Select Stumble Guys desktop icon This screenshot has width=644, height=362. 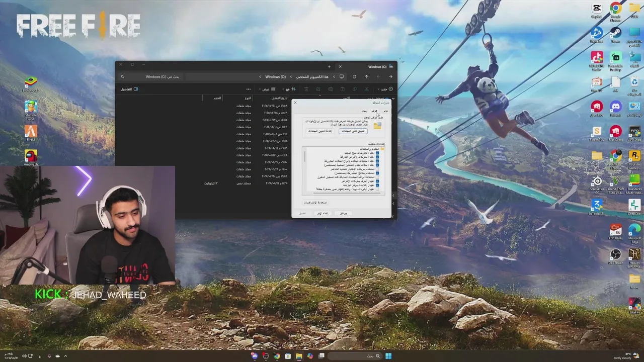point(31,109)
